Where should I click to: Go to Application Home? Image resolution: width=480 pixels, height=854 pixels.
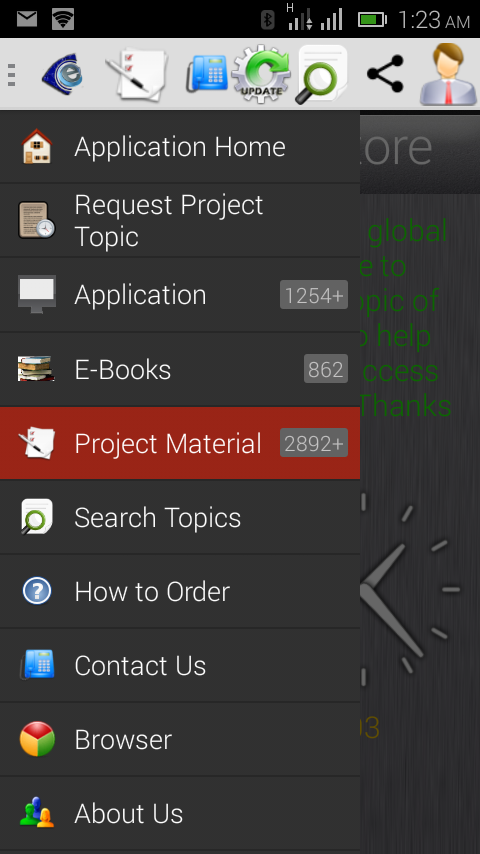[x=180, y=147]
